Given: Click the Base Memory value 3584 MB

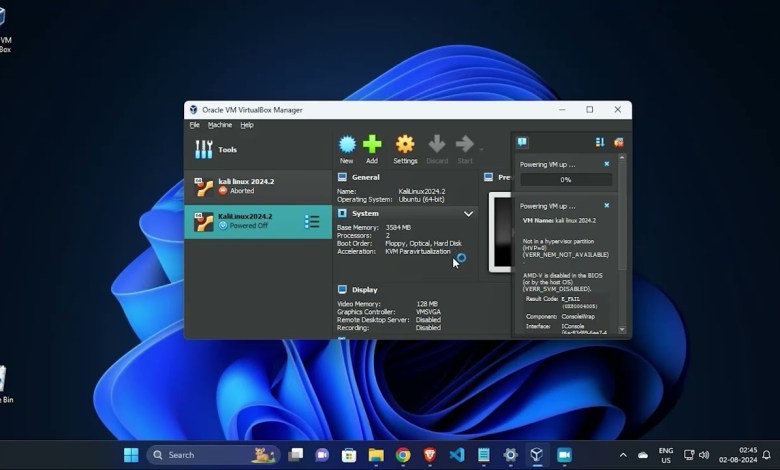Looking at the screenshot, I should [x=398, y=227].
